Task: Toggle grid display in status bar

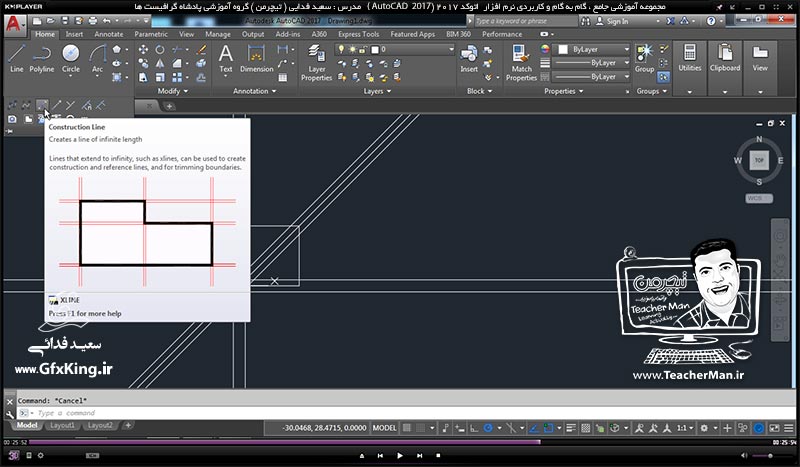Action: point(407,428)
